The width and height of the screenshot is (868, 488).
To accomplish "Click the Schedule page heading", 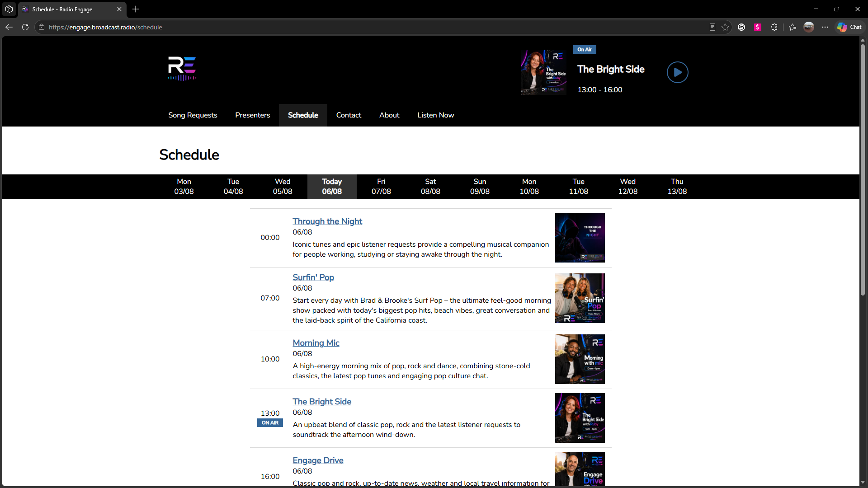I will coord(189,155).
